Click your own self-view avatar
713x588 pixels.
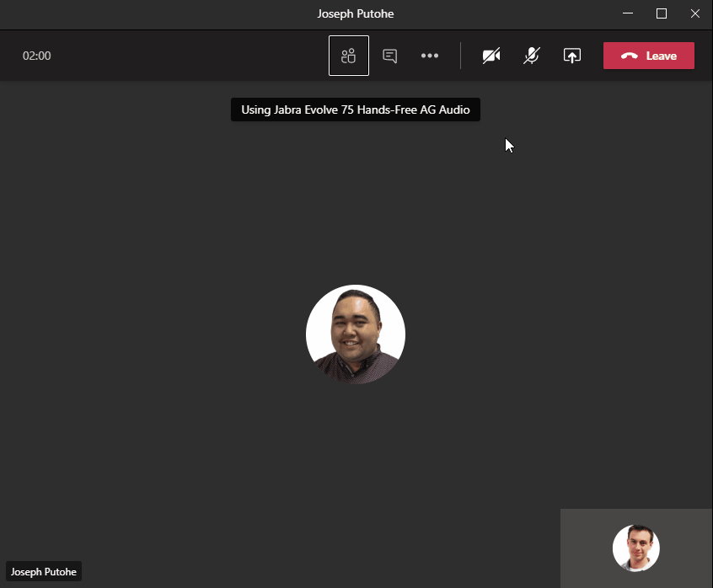[635, 548]
